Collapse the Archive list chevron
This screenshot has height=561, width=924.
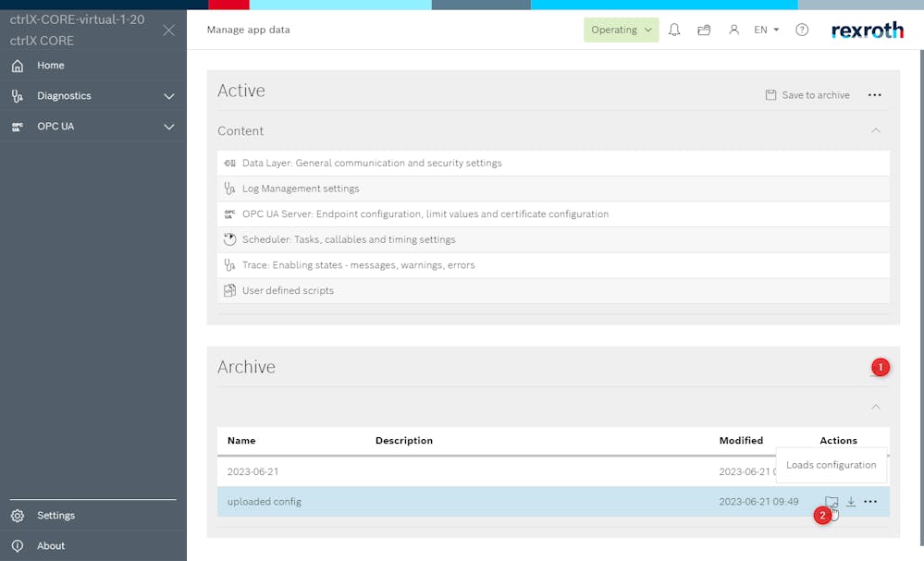tap(875, 407)
